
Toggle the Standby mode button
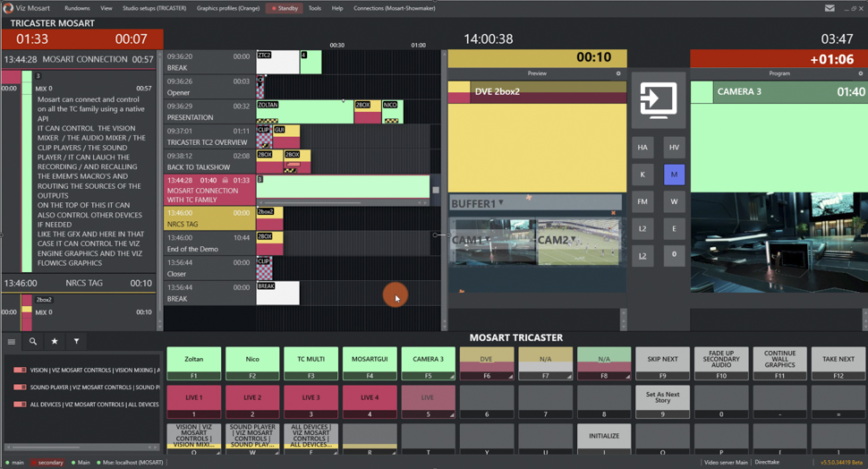click(x=285, y=8)
